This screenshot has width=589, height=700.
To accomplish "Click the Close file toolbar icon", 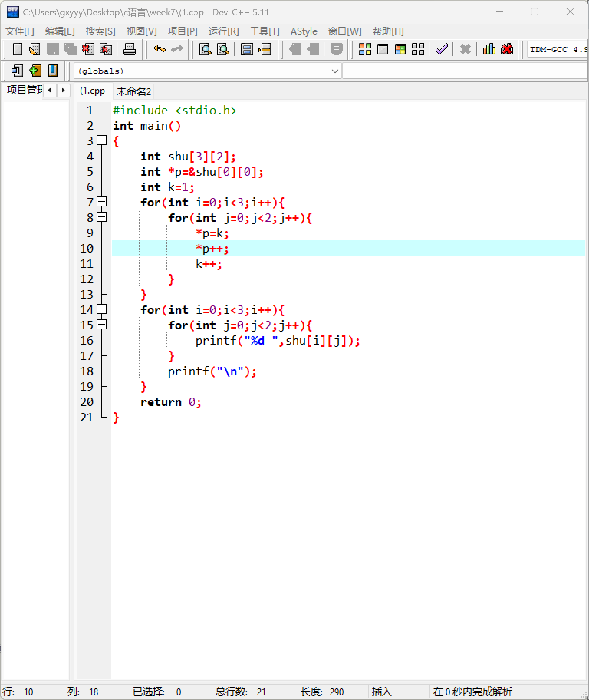I will pos(88,49).
